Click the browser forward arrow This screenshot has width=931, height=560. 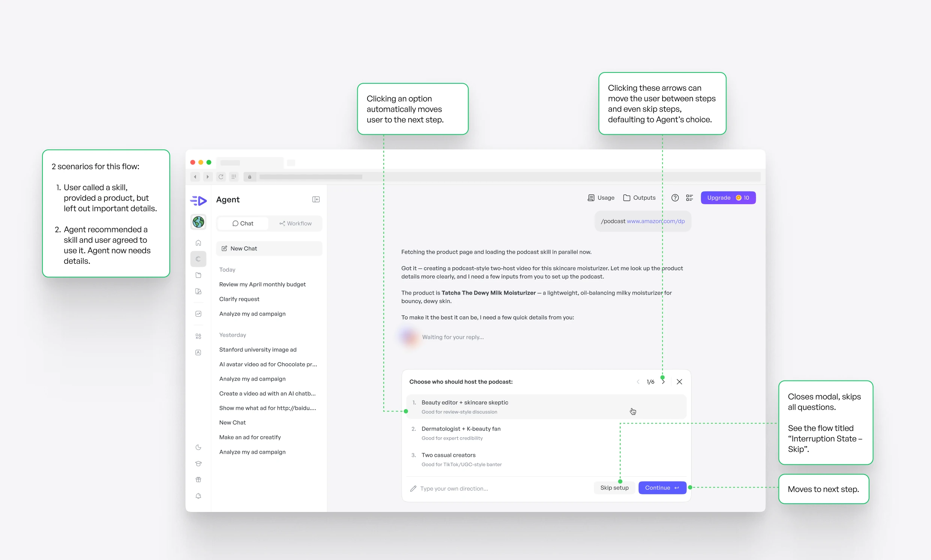(x=208, y=177)
